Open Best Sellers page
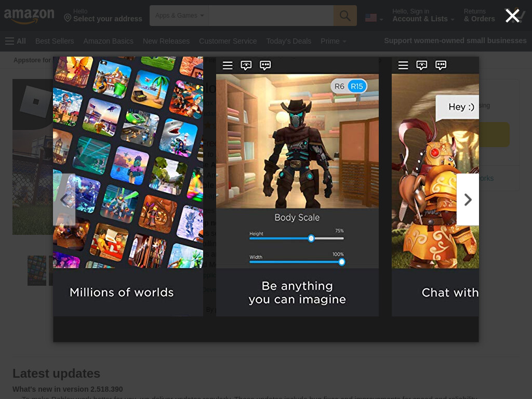 coord(55,41)
